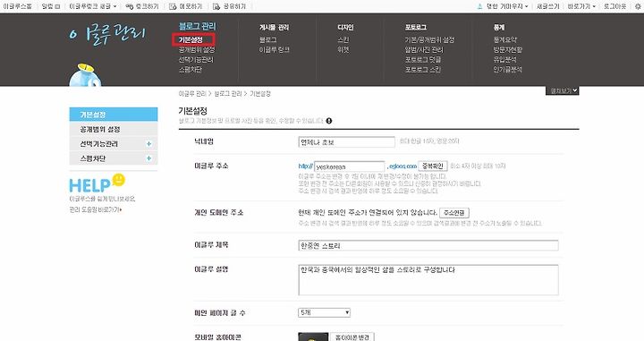Expand 스팸차단 with its plus icon
This screenshot has height=341, width=644.
tap(148, 158)
